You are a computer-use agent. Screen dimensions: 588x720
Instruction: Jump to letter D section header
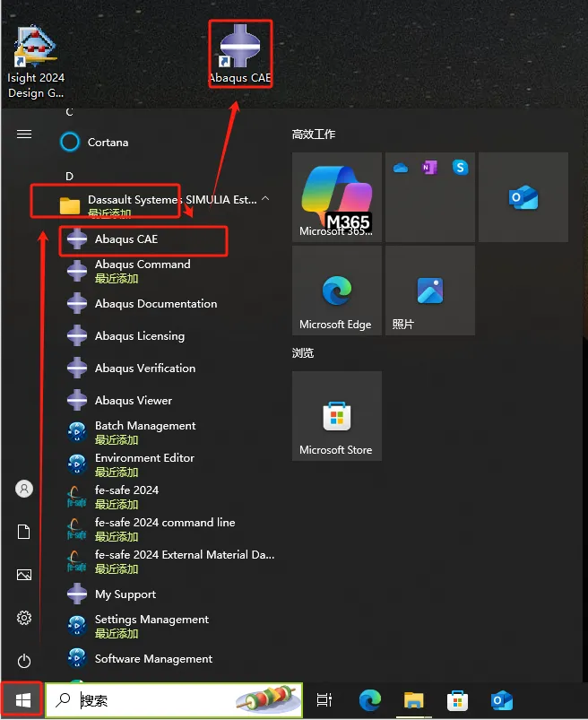tap(69, 177)
